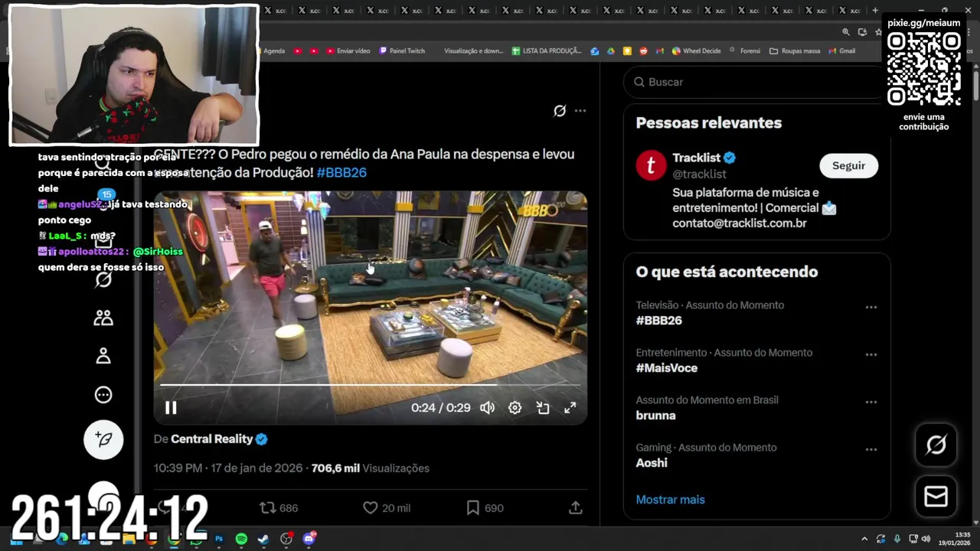The image size is (980, 551).
Task: Open video settings gear
Action: click(x=515, y=408)
